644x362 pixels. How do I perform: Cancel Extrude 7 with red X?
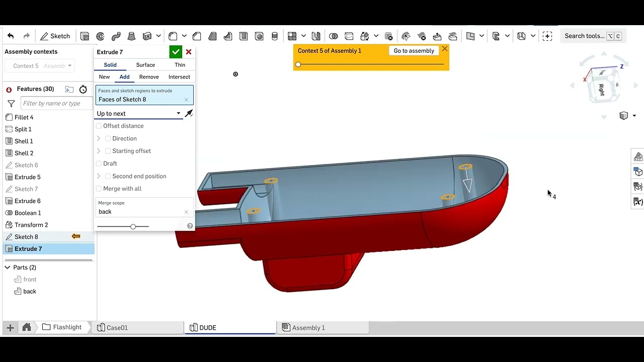pyautogui.click(x=189, y=52)
